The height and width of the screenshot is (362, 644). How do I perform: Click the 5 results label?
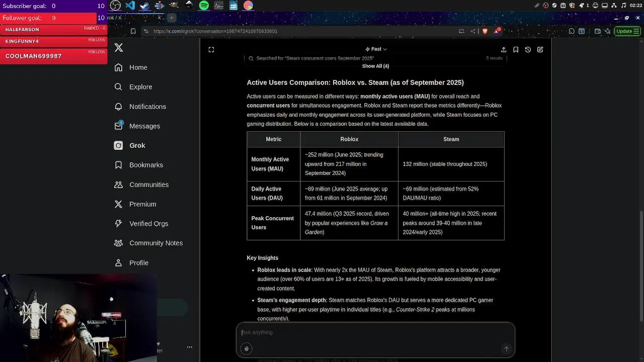494,58
